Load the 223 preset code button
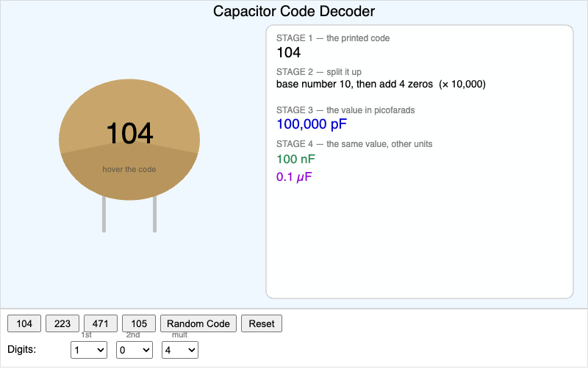Screen dimensions: 588x369 62,323
